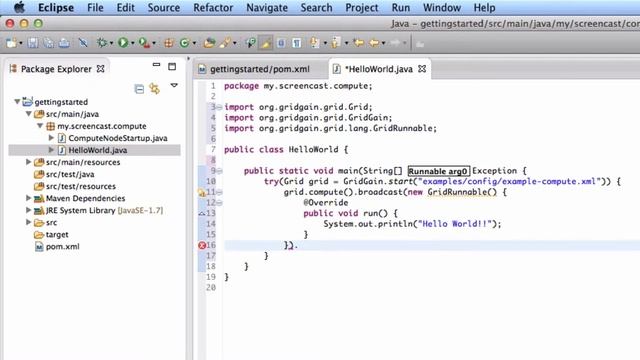
Task: Click the Last Edit Location arrow icon
Action: pos(359,43)
